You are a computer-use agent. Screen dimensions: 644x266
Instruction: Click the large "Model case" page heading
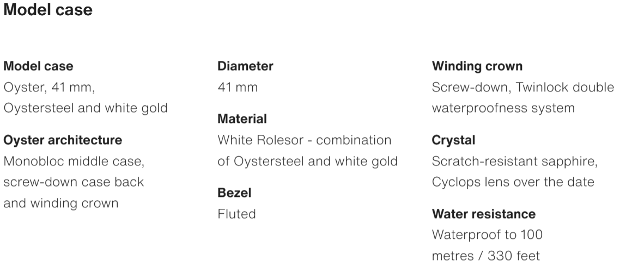pyautogui.click(x=48, y=10)
